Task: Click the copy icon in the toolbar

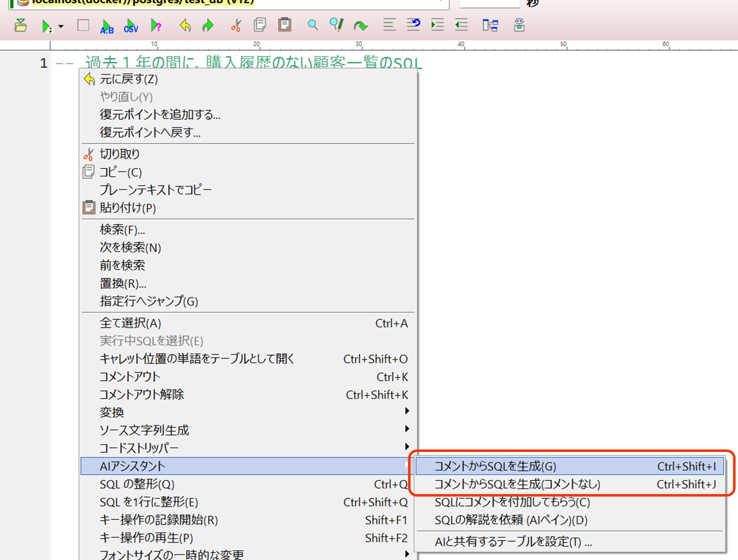Action: (x=260, y=25)
